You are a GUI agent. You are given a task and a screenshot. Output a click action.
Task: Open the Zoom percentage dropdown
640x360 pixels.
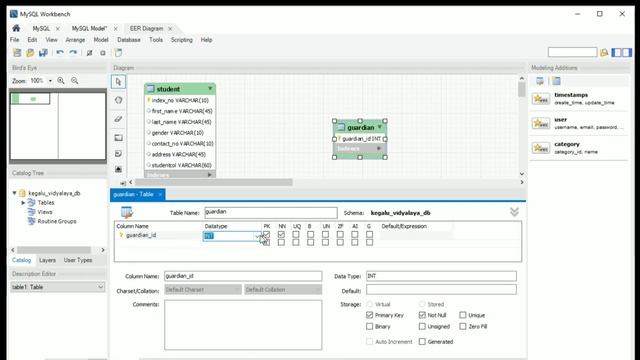[50, 81]
